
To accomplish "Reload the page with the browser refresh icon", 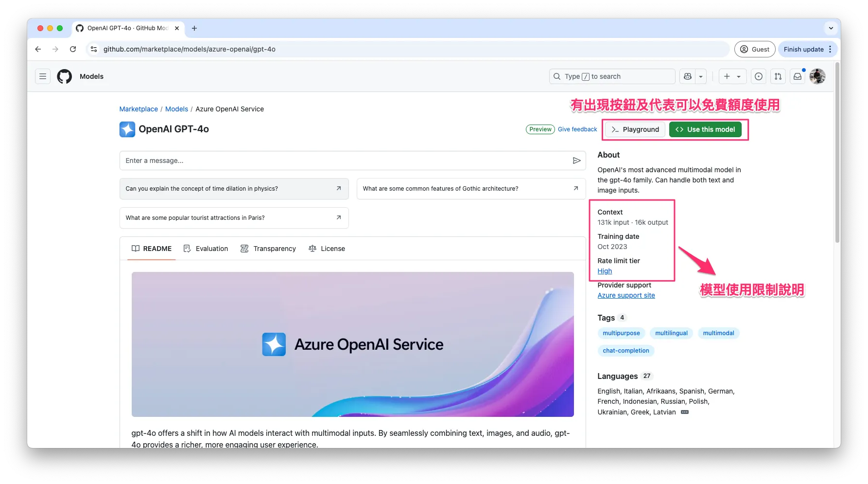I will pos(73,49).
